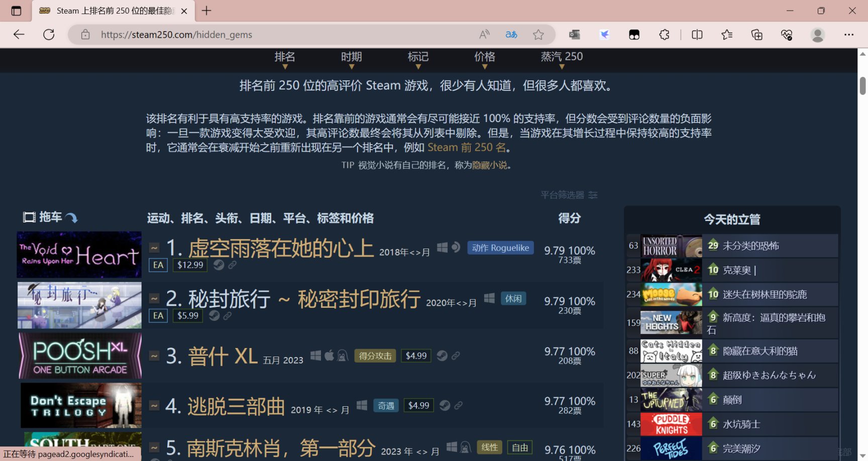This screenshot has height=461, width=868.
Task: Add page to favorites star icon
Action: pos(538,35)
